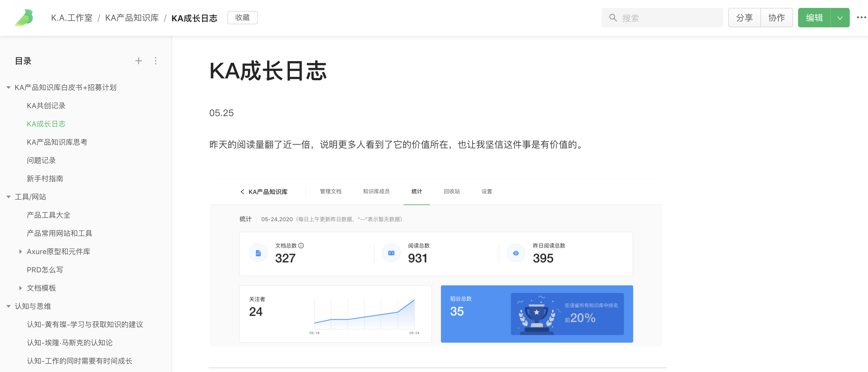Collapse the KA产品知识库白皮书+招募计划 section
Screen dimensions: 868x372
(9, 88)
